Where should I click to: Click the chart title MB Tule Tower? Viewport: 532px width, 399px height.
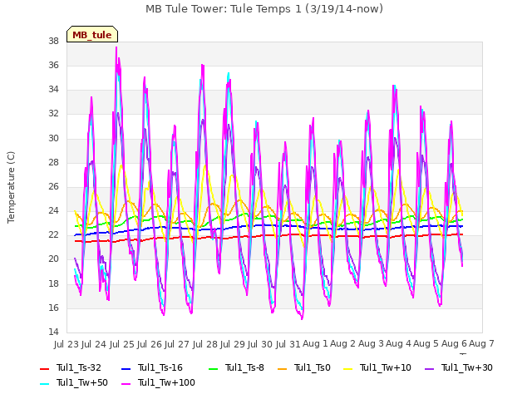(x=264, y=9)
